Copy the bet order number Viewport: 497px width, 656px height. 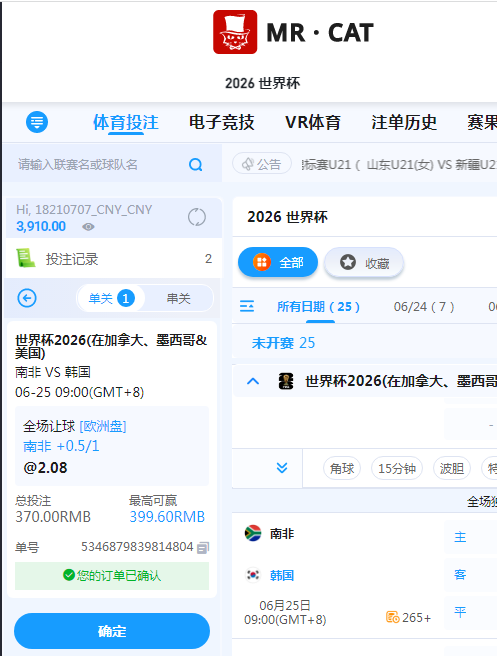click(x=203, y=548)
